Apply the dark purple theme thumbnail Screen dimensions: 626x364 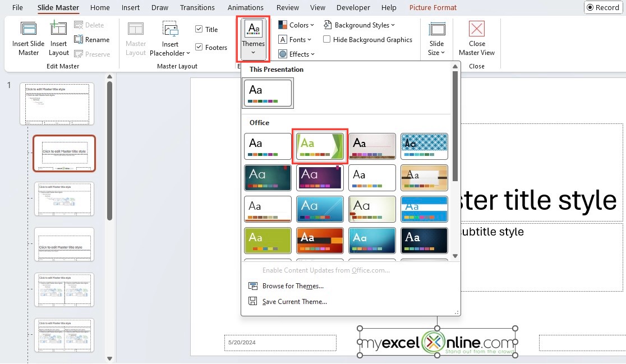(320, 178)
